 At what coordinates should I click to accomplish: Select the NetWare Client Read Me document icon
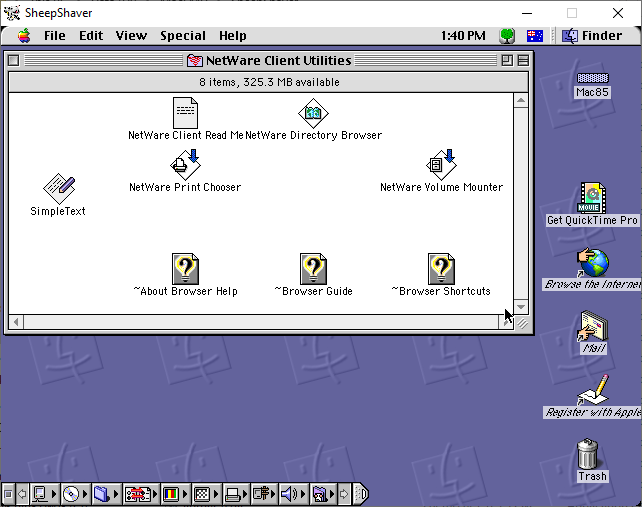tap(185, 113)
